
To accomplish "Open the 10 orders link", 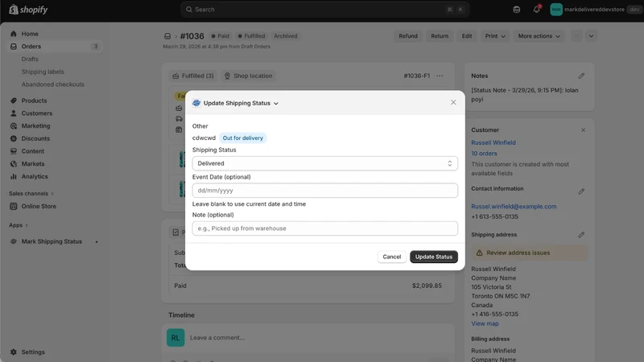I will (x=484, y=153).
